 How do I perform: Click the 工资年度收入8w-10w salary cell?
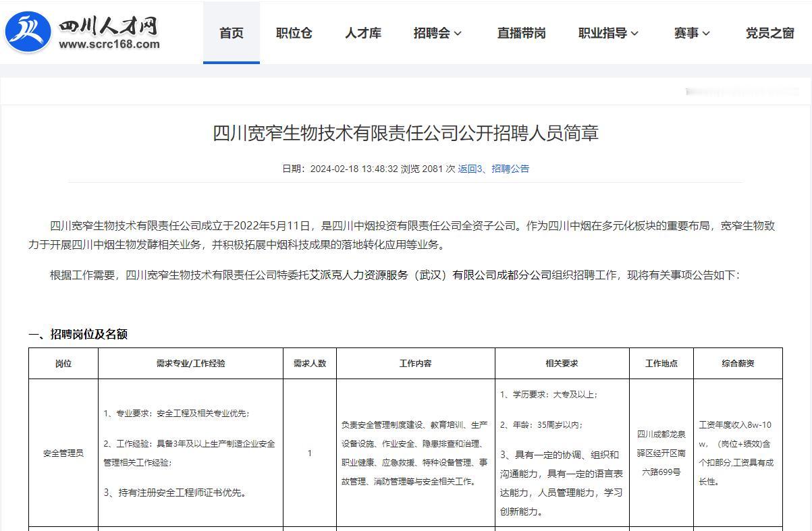pos(738,453)
